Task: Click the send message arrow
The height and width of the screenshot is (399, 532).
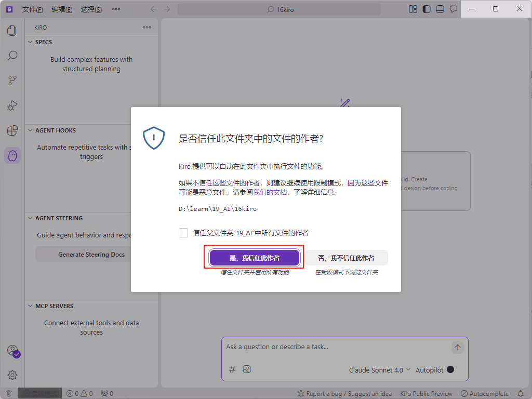Action: click(x=457, y=348)
